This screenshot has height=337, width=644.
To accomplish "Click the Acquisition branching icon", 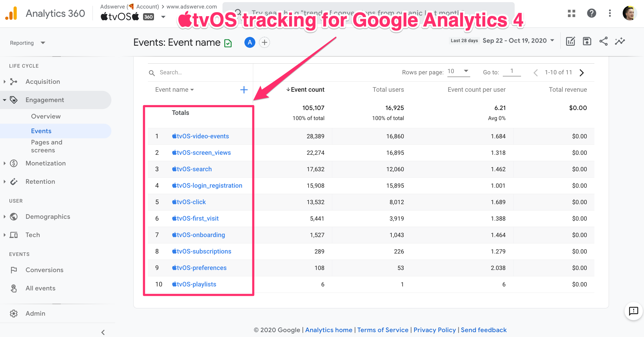I will (14, 82).
